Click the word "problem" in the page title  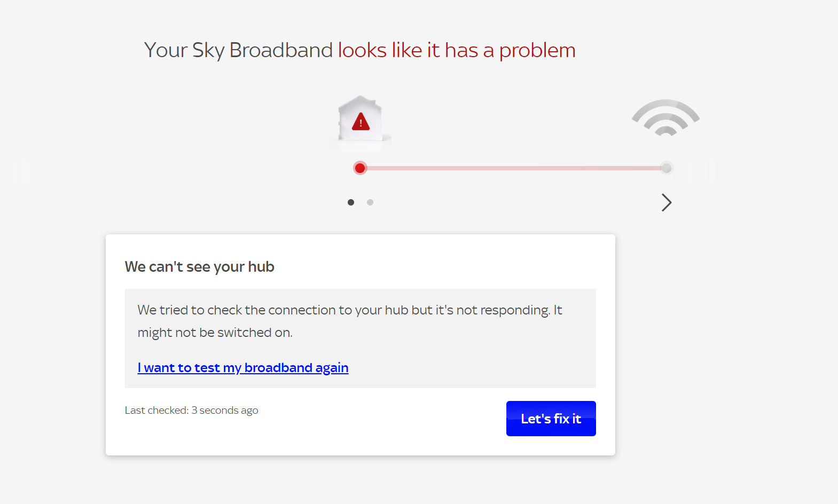click(537, 51)
